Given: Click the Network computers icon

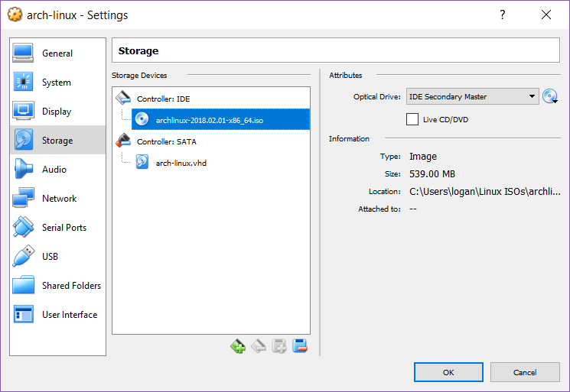Looking at the screenshot, I should click(x=23, y=198).
